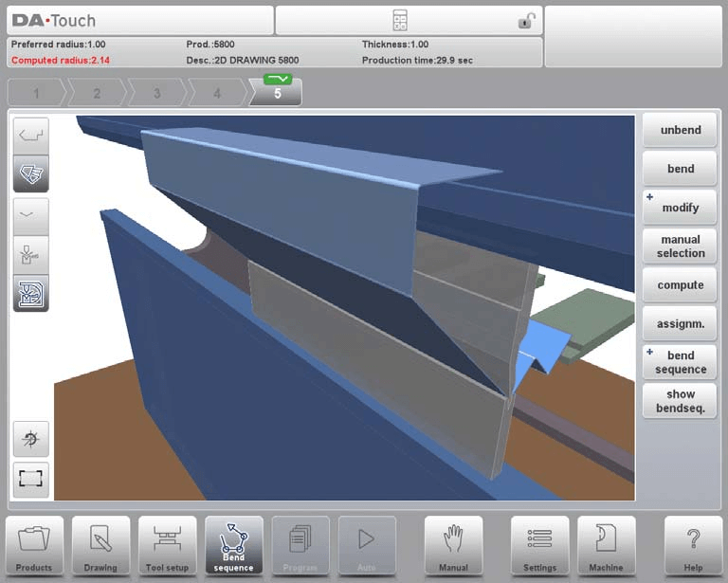Expand the modify options
The width and height of the screenshot is (728, 583).
[x=681, y=208]
